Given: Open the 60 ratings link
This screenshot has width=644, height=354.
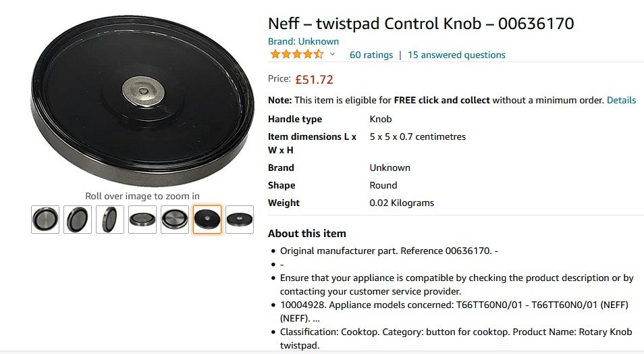Looking at the screenshot, I should tap(371, 55).
